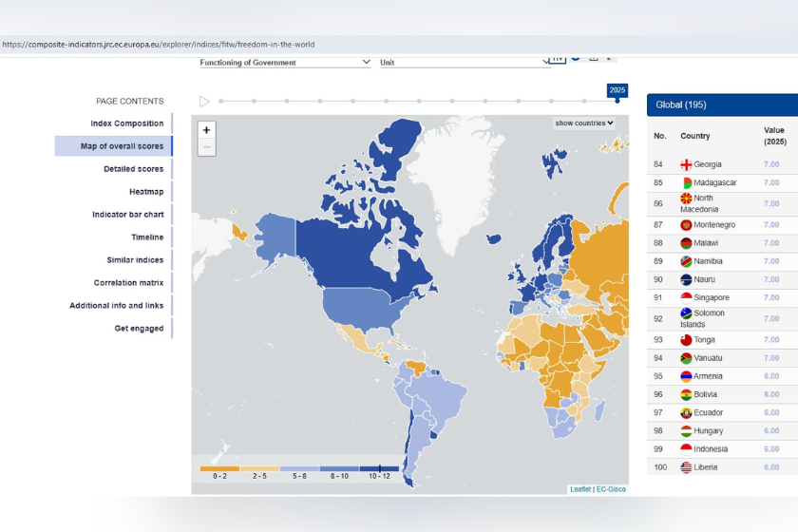Click the Singapore flag icon

tap(686, 297)
